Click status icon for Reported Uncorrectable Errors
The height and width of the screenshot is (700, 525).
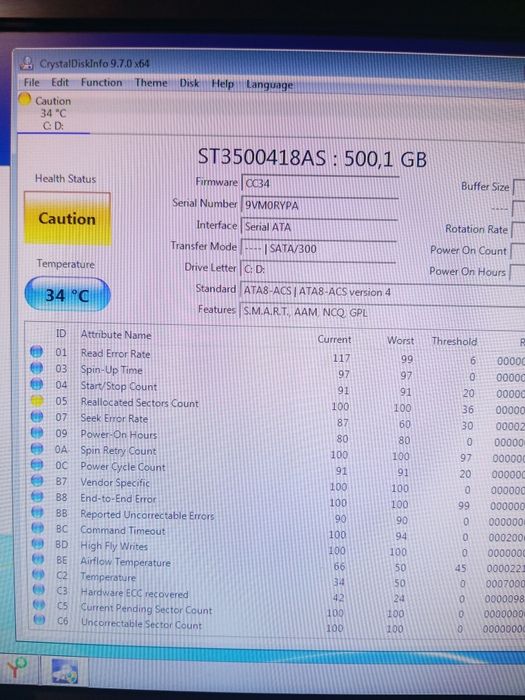pos(38,512)
